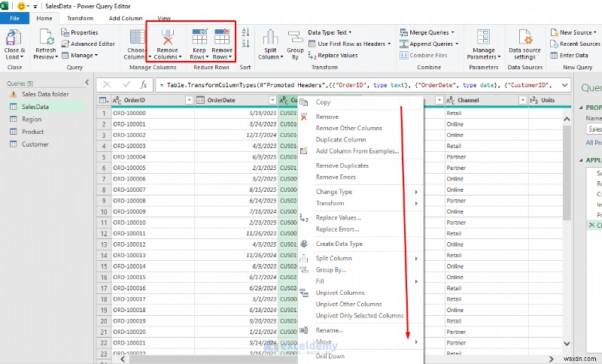Open the OrderID column filter dropdown
The width and height of the screenshot is (602, 364).
coord(189,100)
